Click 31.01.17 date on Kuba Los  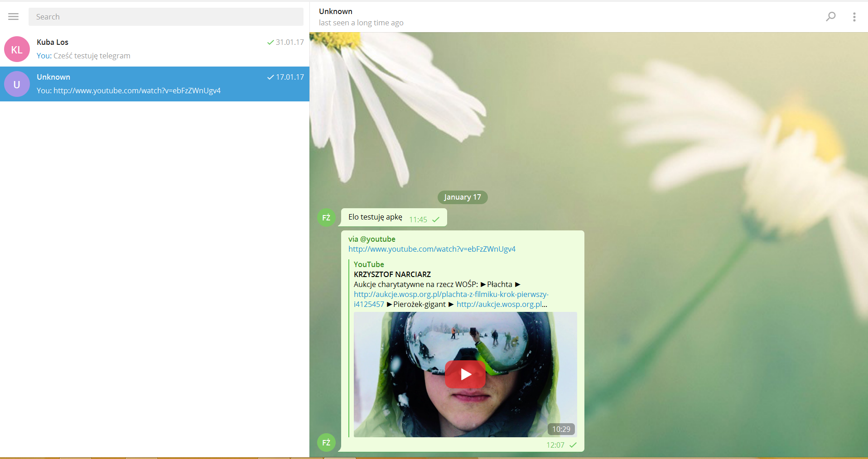(x=290, y=42)
